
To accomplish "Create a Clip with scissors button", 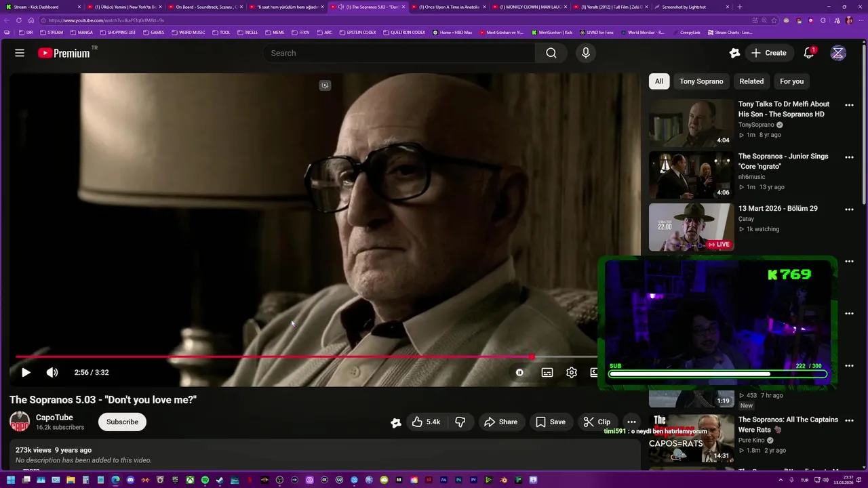I will [597, 422].
